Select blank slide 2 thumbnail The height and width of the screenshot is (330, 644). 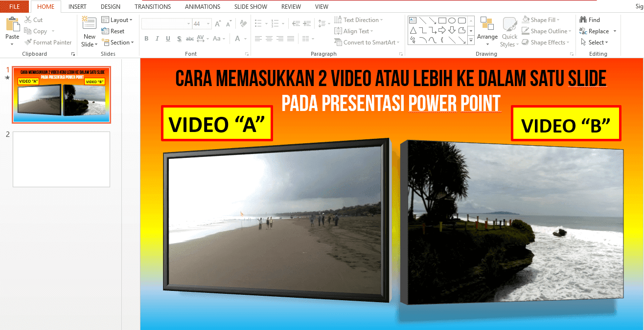[61, 159]
